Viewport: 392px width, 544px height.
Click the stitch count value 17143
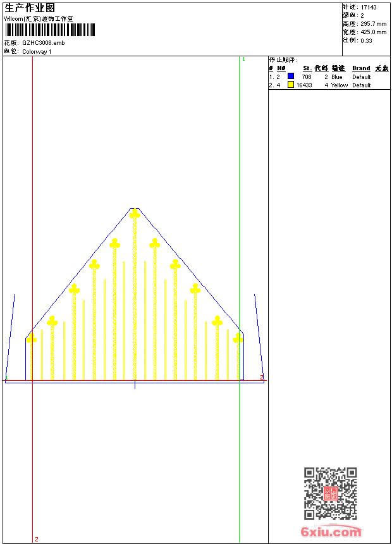tap(369, 8)
